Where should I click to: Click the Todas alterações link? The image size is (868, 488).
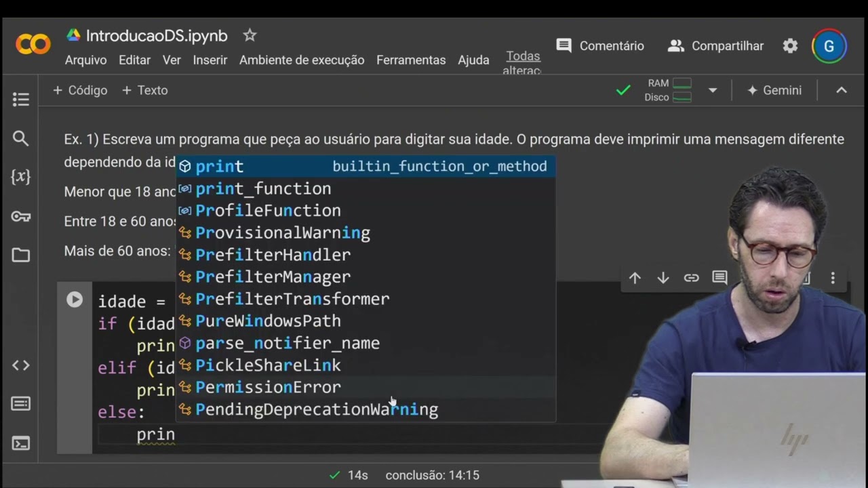pyautogui.click(x=523, y=63)
